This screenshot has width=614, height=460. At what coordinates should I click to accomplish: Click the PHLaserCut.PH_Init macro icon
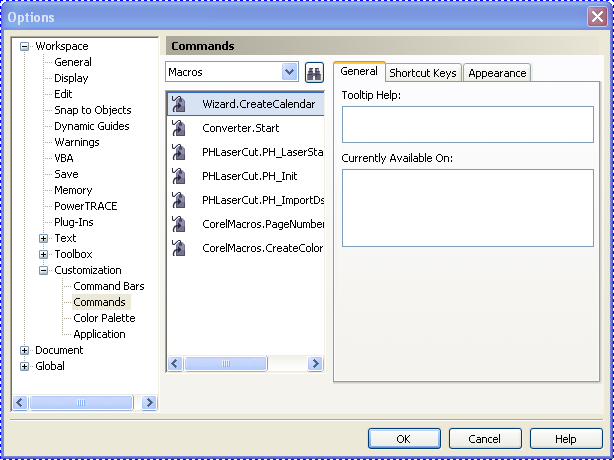[179, 176]
